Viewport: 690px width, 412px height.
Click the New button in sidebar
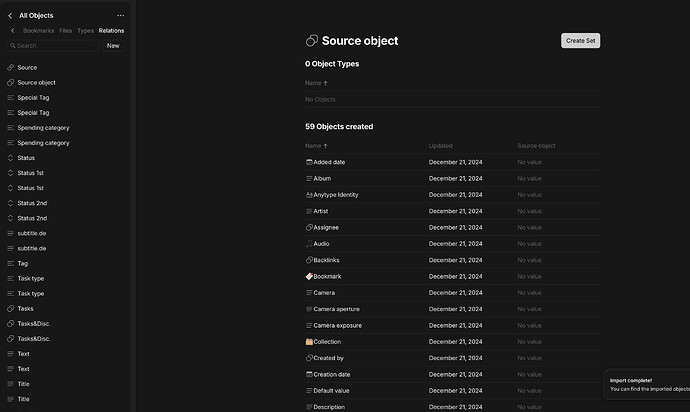113,46
